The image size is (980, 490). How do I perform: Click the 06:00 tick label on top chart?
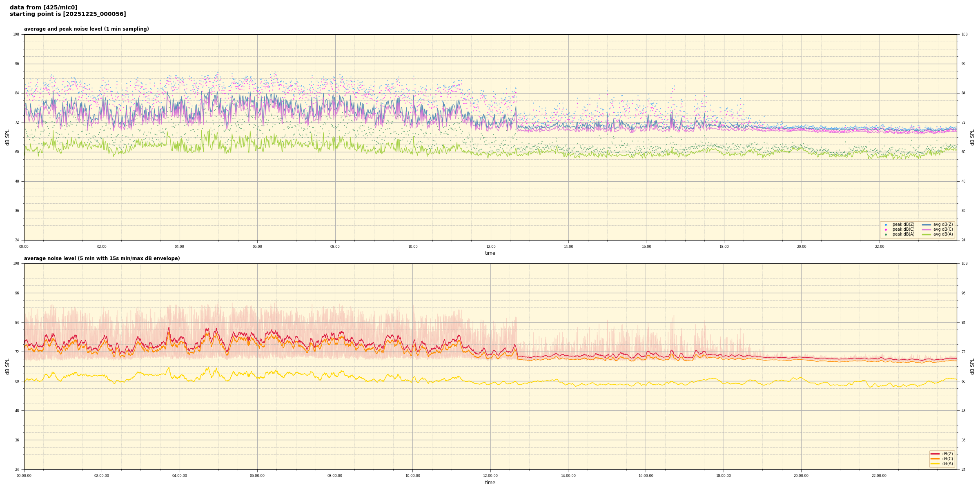(257, 247)
